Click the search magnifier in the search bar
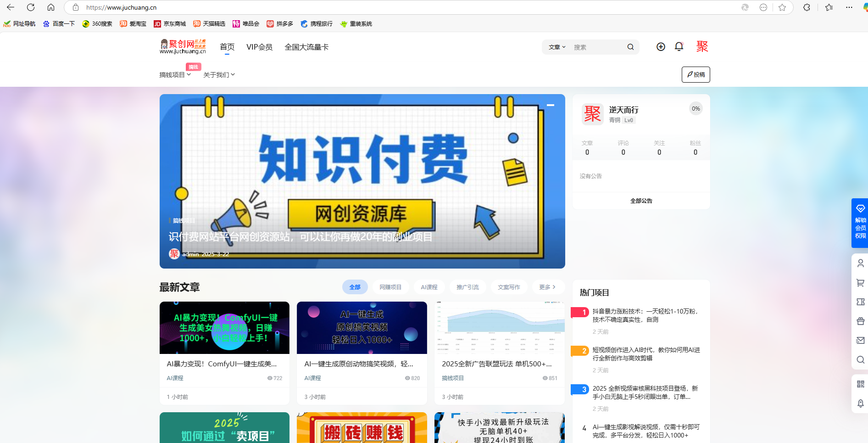This screenshot has width=868, height=443. [x=631, y=47]
